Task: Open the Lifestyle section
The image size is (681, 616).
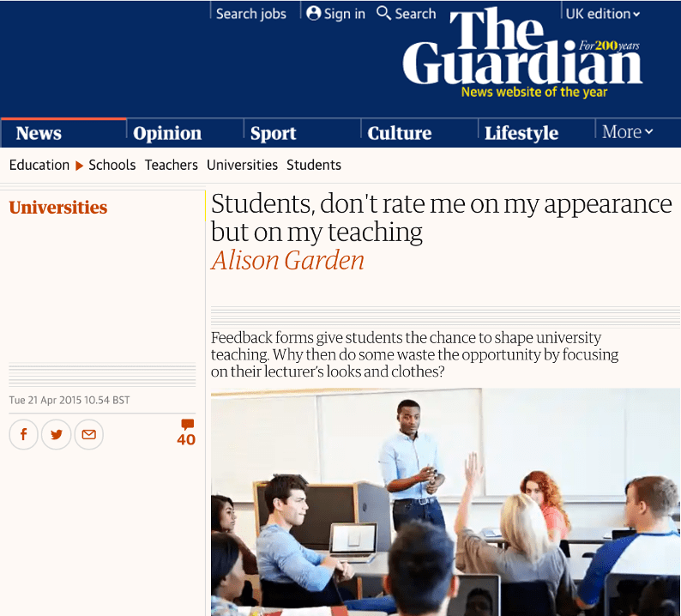Action: [x=521, y=133]
